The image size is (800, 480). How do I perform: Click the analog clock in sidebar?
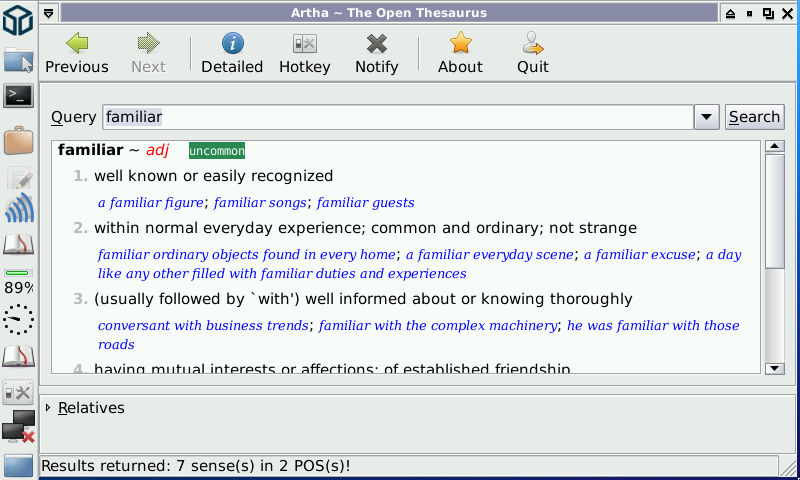click(x=18, y=320)
